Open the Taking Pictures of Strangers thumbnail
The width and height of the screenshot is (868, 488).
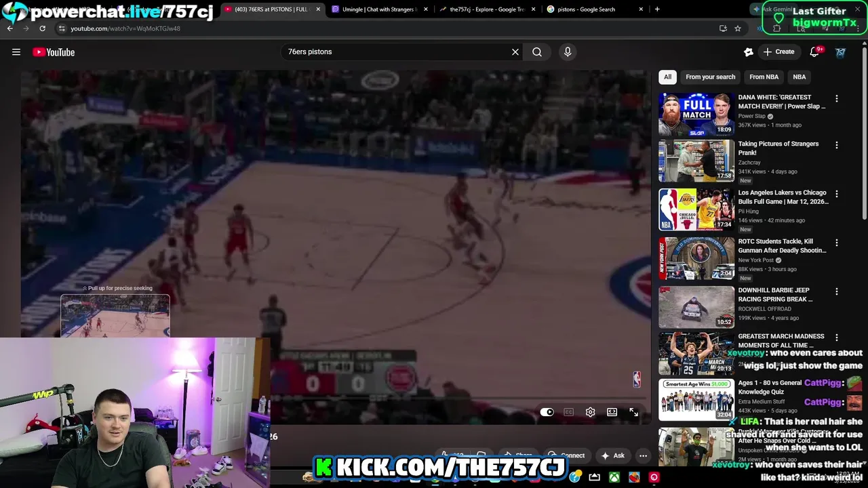click(x=696, y=161)
